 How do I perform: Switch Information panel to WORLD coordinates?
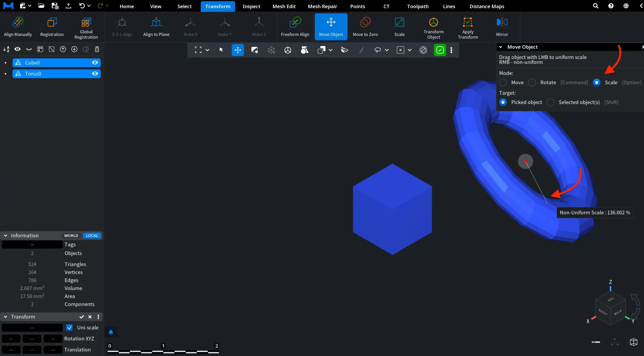click(71, 236)
